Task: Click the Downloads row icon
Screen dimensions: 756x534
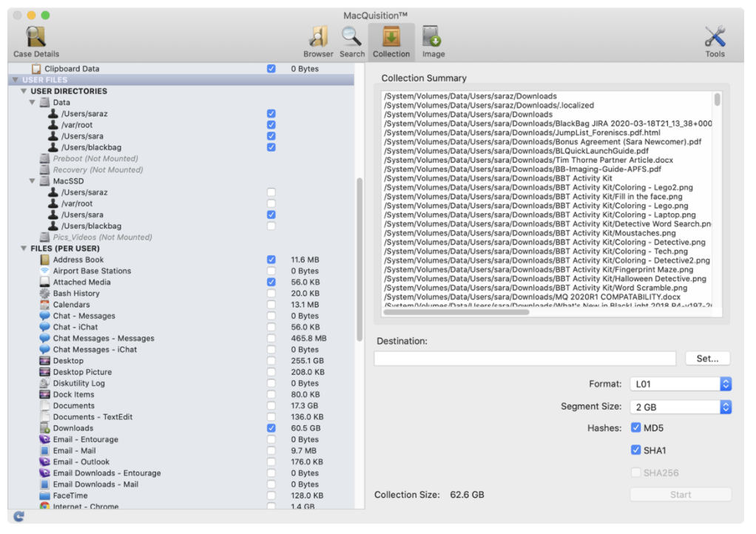Action: pos(45,428)
